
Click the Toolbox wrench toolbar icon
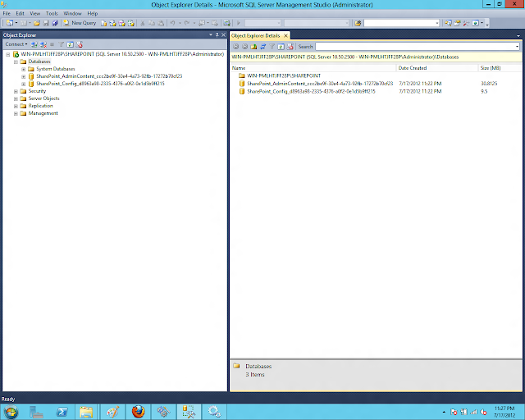click(x=466, y=23)
